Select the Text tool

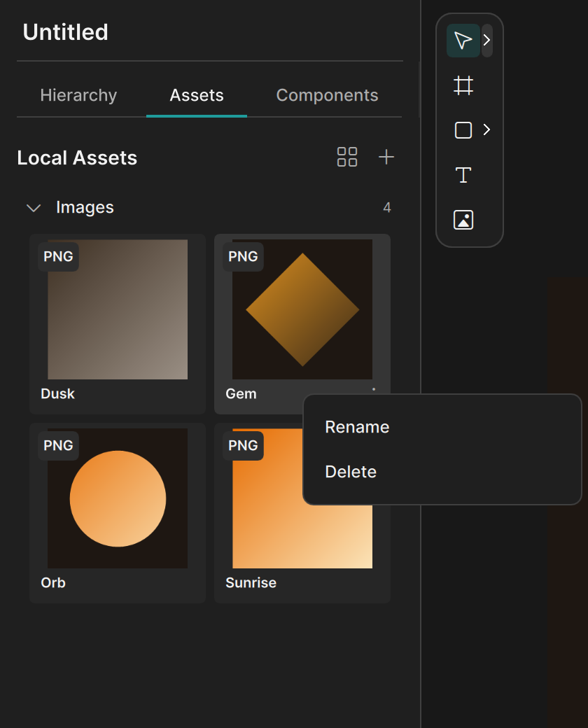[x=463, y=175]
